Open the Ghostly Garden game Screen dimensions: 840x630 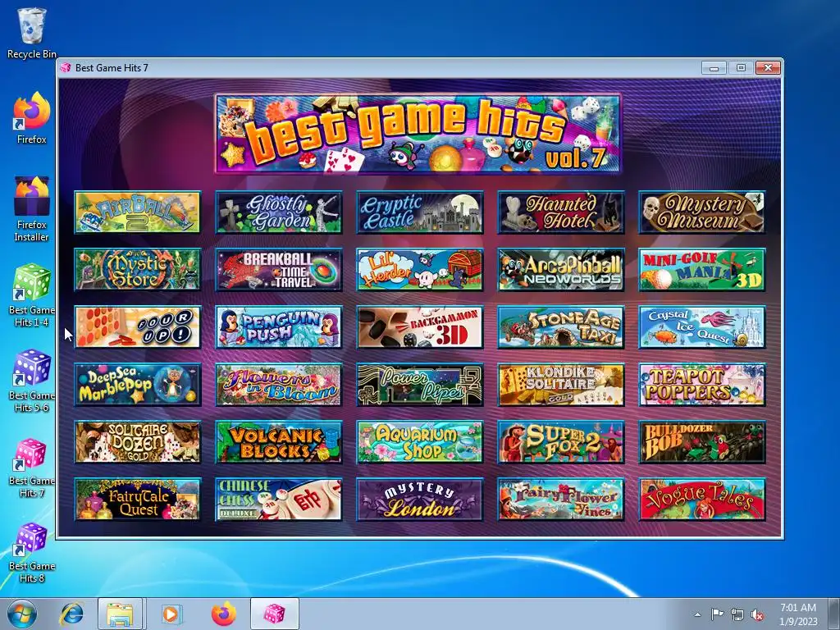[279, 212]
